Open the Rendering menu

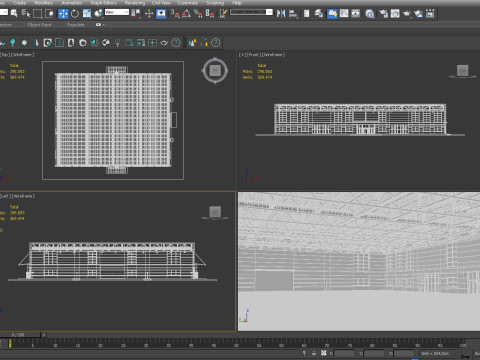135,3
